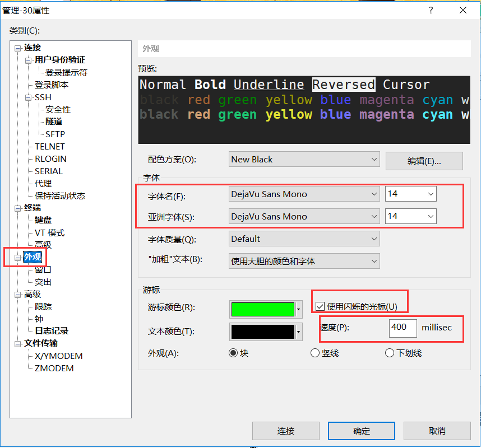The width and height of the screenshot is (481, 448).
Task: Open the 字体名 DejaVu Sans Mono dropdown
Action: tap(304, 194)
